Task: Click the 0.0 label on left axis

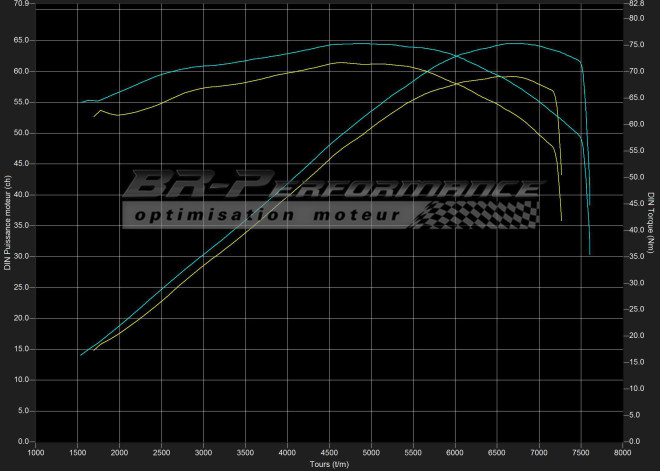Action: [x=24, y=441]
